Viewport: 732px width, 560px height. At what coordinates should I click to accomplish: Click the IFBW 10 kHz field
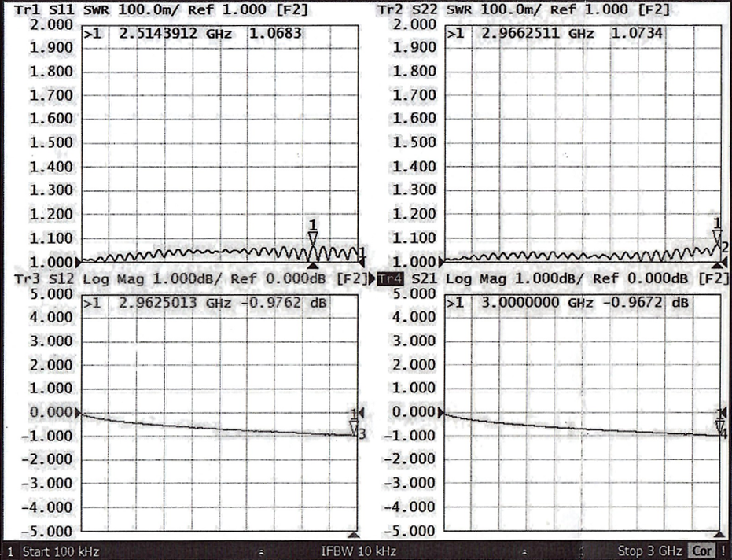tap(359, 551)
